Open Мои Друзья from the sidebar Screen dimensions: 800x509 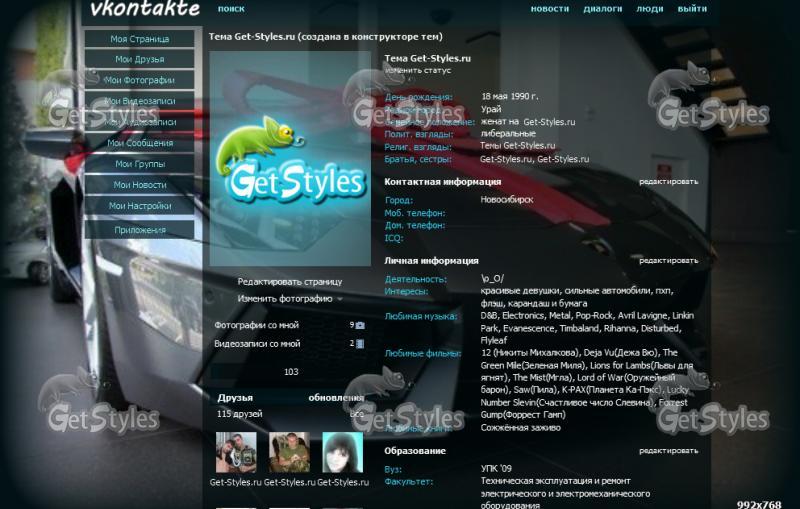[139, 60]
